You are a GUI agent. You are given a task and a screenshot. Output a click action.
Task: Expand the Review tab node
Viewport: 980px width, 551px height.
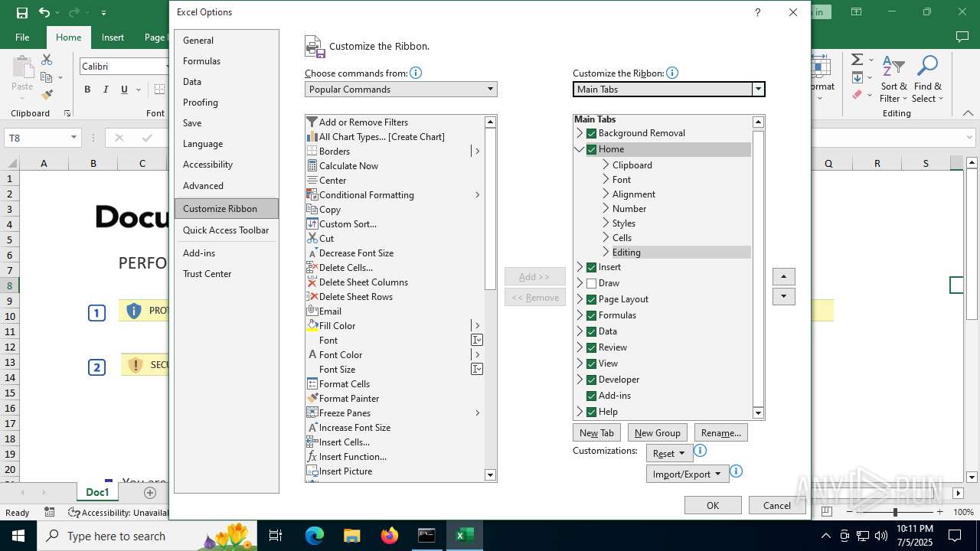580,347
